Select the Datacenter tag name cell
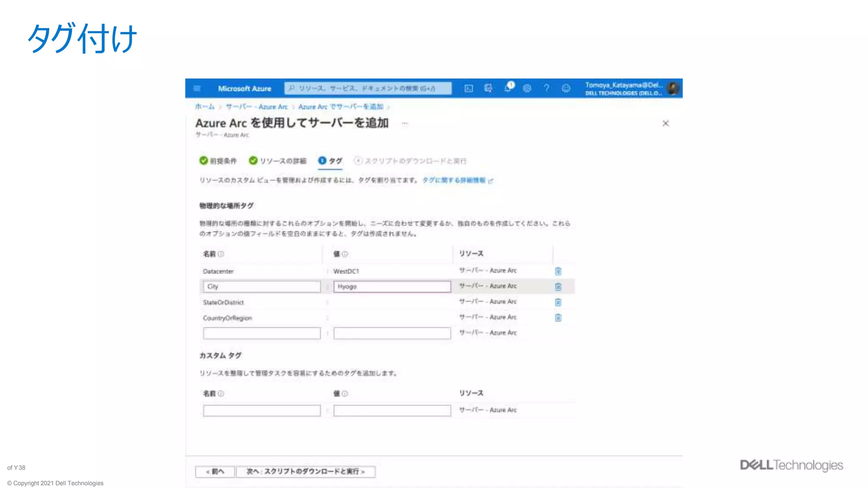The width and height of the screenshot is (868, 488). tap(218, 271)
